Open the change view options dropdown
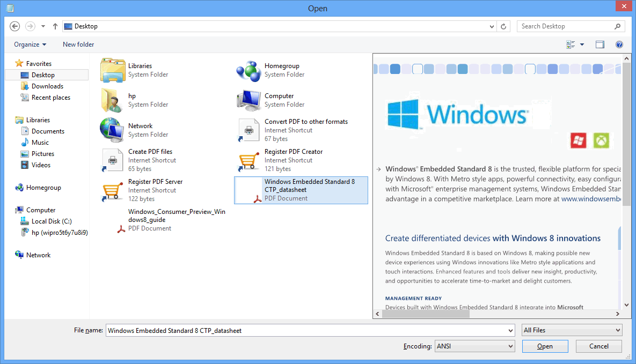 pos(580,44)
